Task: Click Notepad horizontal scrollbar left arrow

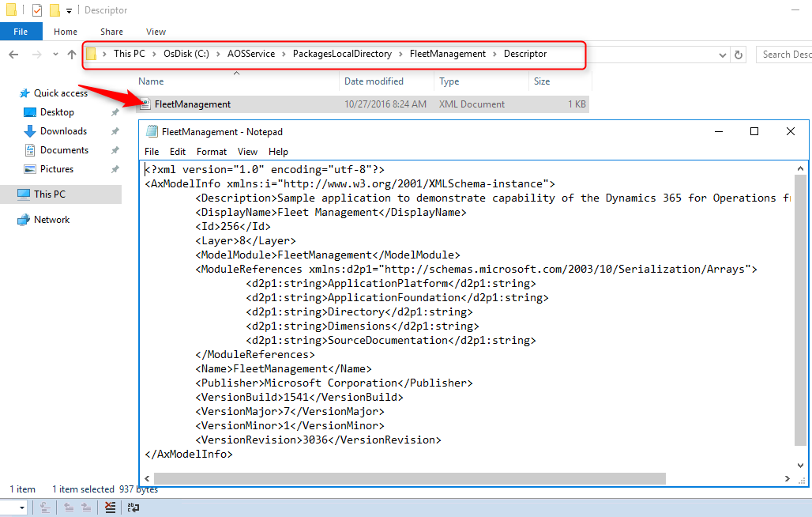Action: pos(147,479)
